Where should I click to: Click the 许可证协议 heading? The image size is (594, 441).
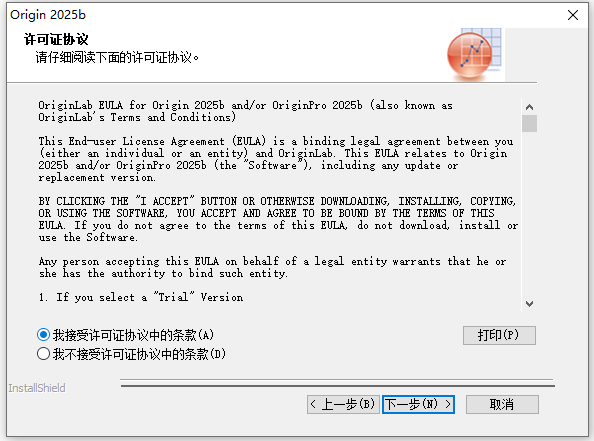pyautogui.click(x=56, y=39)
